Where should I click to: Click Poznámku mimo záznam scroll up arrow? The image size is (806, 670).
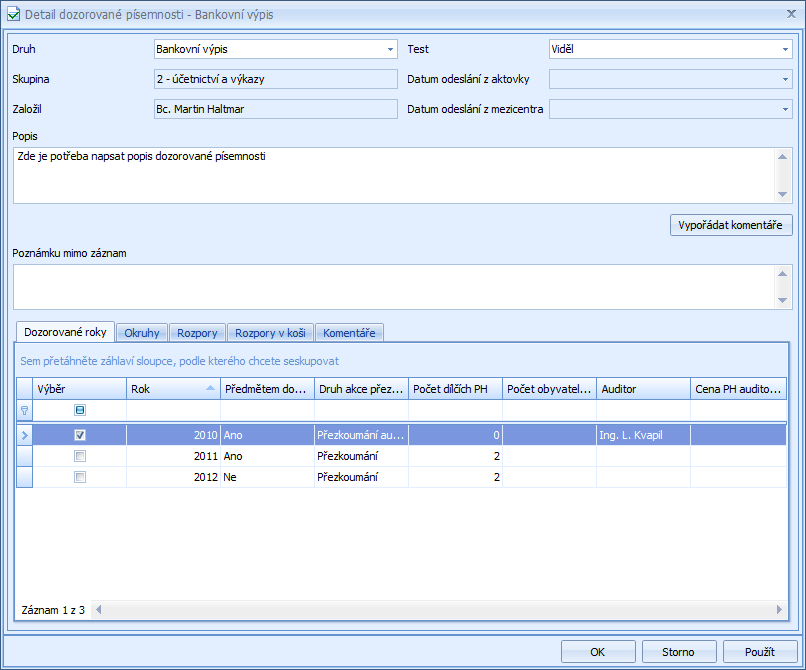(782, 273)
